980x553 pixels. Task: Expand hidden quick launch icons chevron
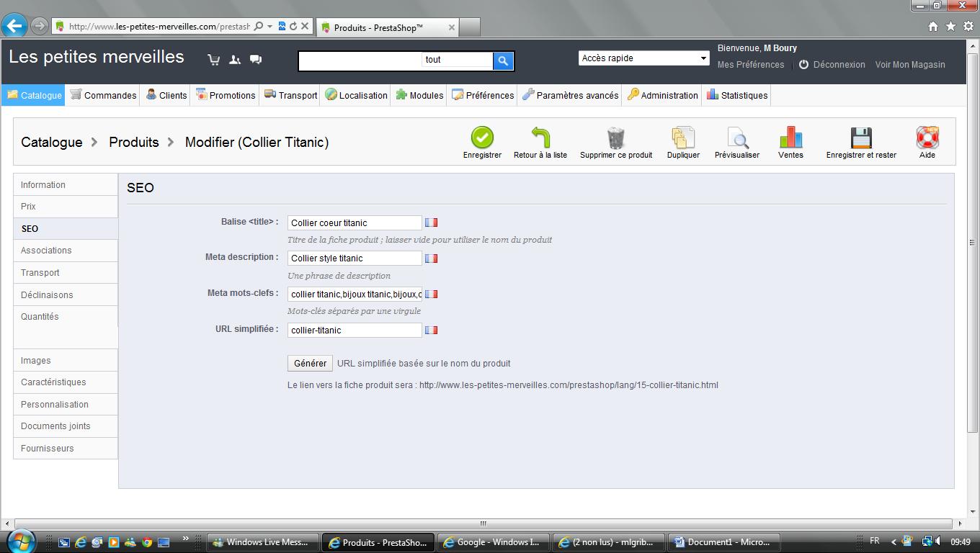[x=186, y=539]
